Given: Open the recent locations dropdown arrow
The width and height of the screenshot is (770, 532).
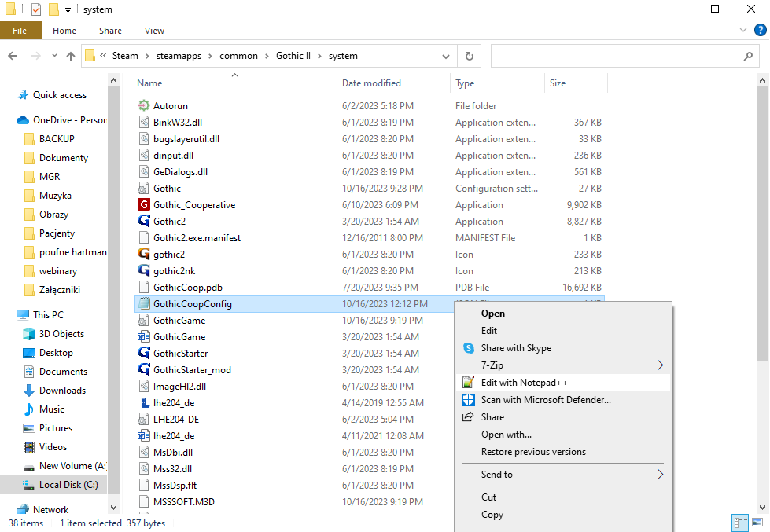Looking at the screenshot, I should pos(54,56).
